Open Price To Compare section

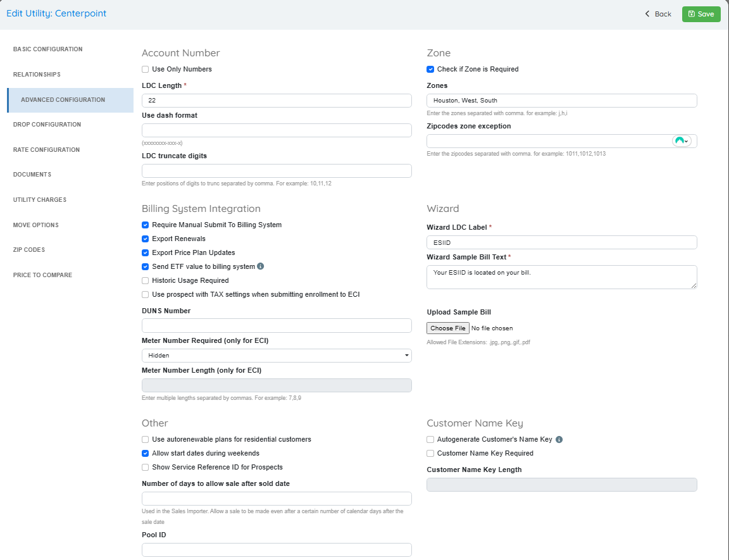click(43, 275)
